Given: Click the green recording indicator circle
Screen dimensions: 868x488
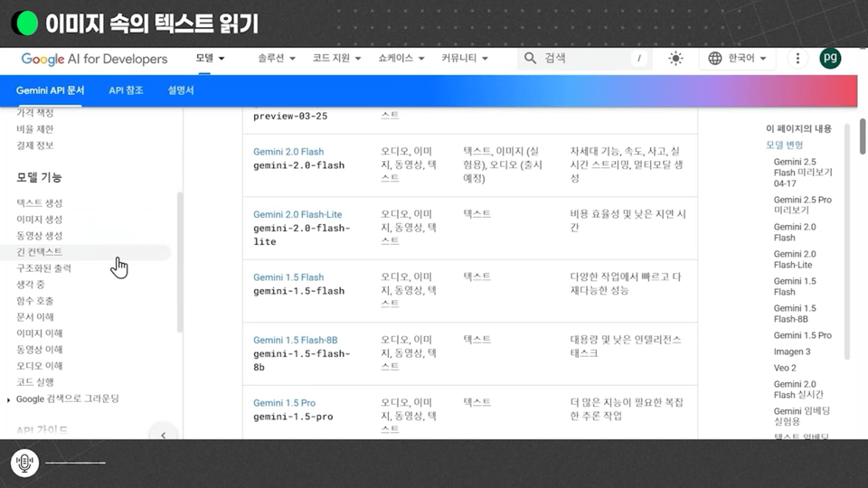Looking at the screenshot, I should tap(26, 23).
